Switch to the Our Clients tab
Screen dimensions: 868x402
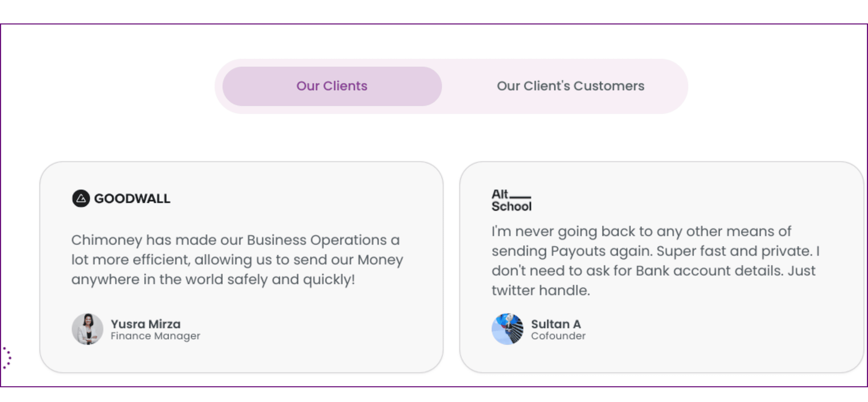point(332,86)
